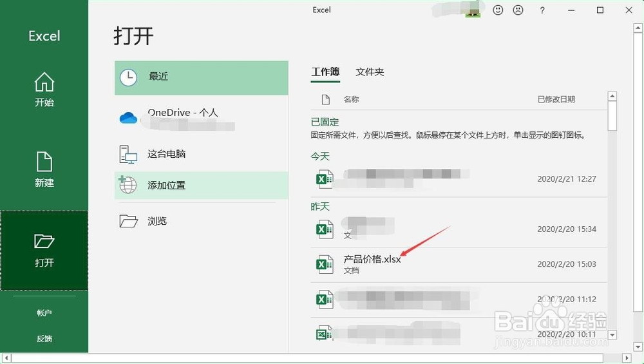Click 浏览 to browse folders
Image resolution: width=644 pixels, height=364 pixels.
click(x=201, y=221)
